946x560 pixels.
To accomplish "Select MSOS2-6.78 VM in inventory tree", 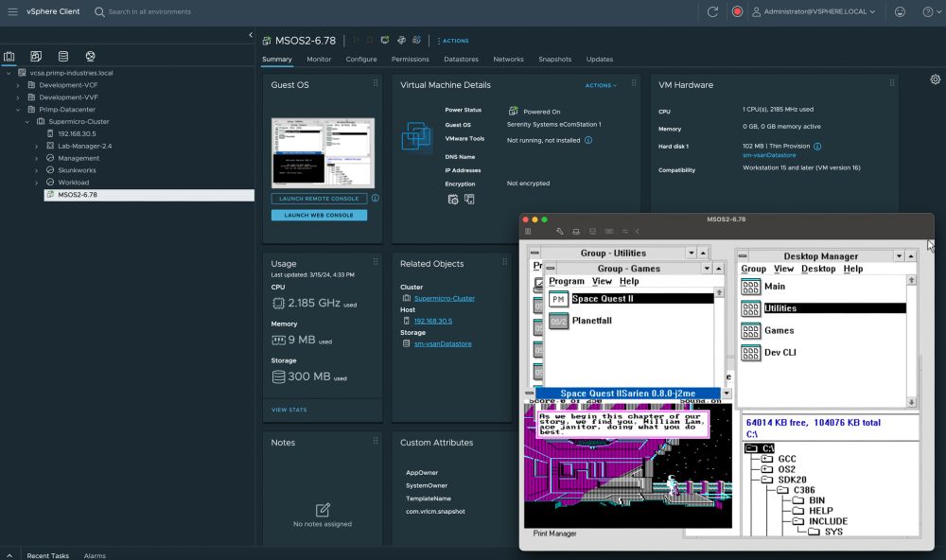I will [149, 195].
